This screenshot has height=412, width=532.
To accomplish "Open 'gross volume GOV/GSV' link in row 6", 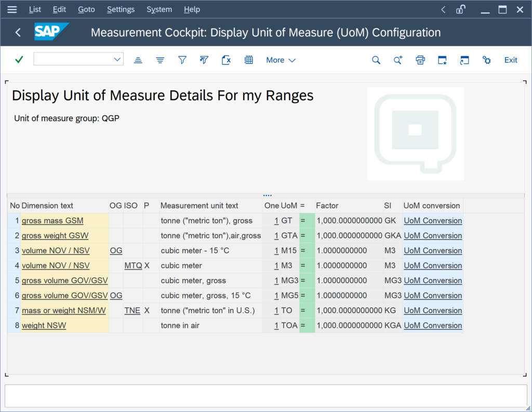I will coord(65,295).
